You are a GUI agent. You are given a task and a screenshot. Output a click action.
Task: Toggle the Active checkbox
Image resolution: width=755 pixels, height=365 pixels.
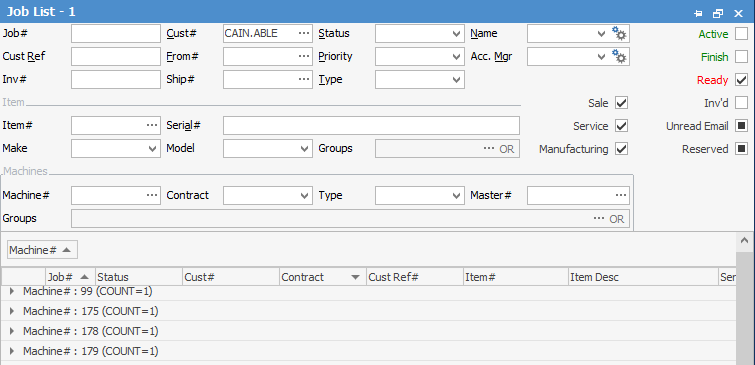[742, 34]
